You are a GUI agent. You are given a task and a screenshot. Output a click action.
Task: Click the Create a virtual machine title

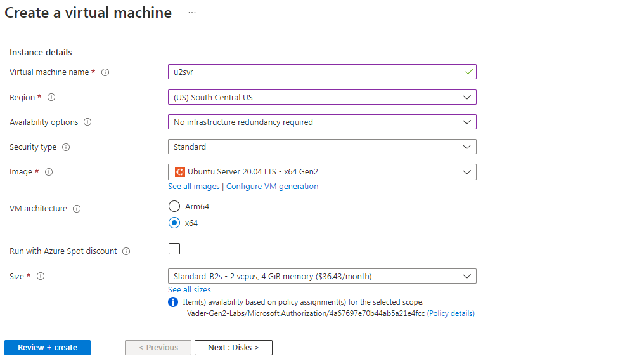point(88,13)
